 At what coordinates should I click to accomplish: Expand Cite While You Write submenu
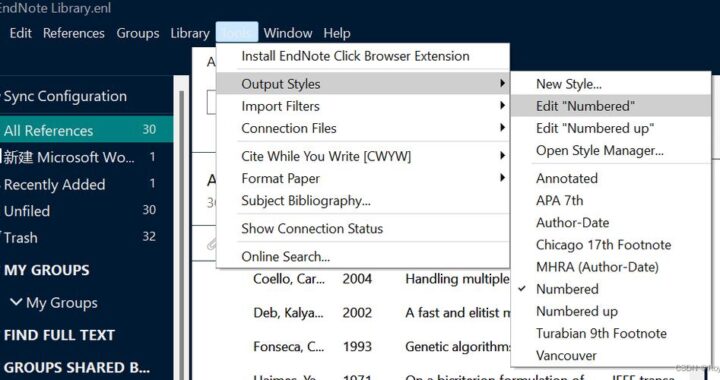(x=363, y=156)
